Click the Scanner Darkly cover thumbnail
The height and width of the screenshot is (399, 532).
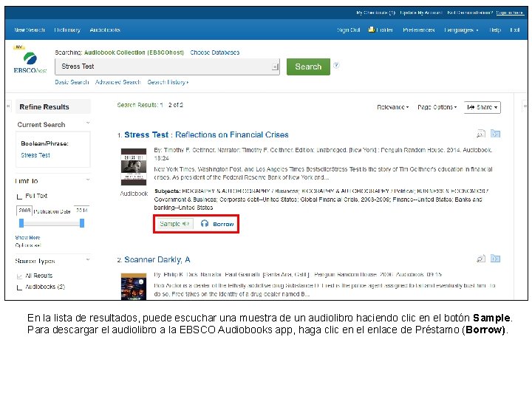pos(134,287)
